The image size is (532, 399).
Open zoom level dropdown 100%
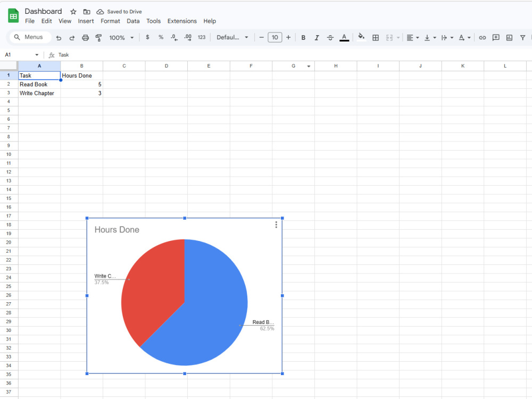121,38
